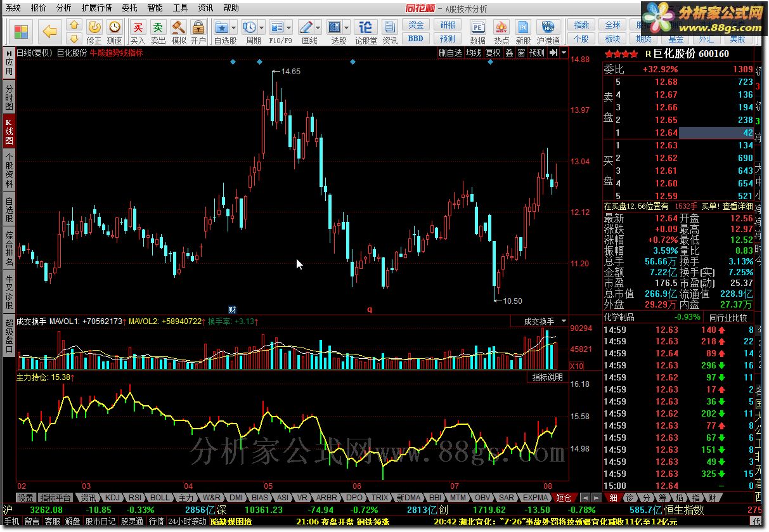Screen dimensions: 769x532
Task: Switch to the 个股资料 side tab
Action: pos(9,170)
